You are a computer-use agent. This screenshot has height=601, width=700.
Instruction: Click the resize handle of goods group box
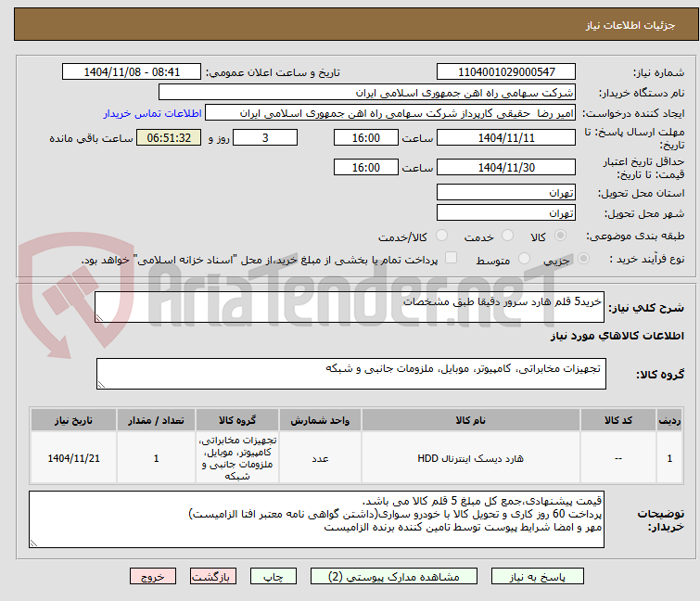point(101,385)
